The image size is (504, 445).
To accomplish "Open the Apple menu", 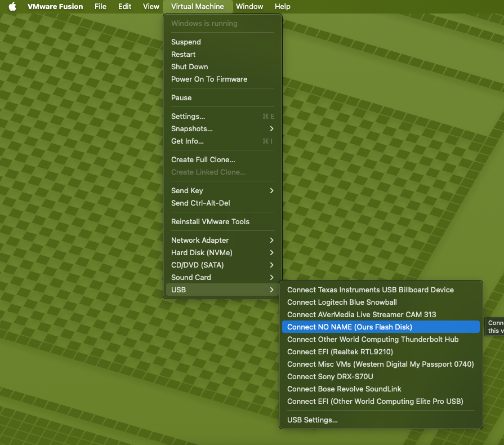I will point(12,6).
